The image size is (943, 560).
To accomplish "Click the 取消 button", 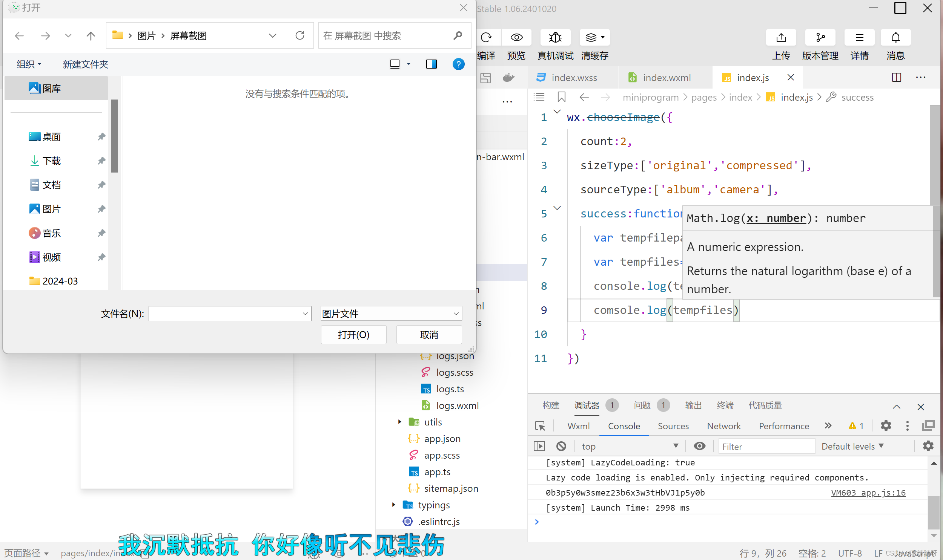I will (x=428, y=335).
